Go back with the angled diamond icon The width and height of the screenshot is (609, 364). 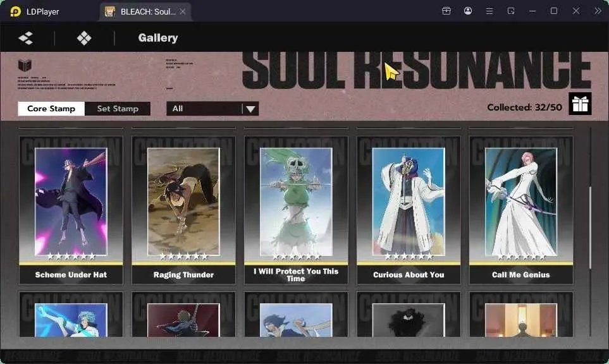(x=26, y=38)
